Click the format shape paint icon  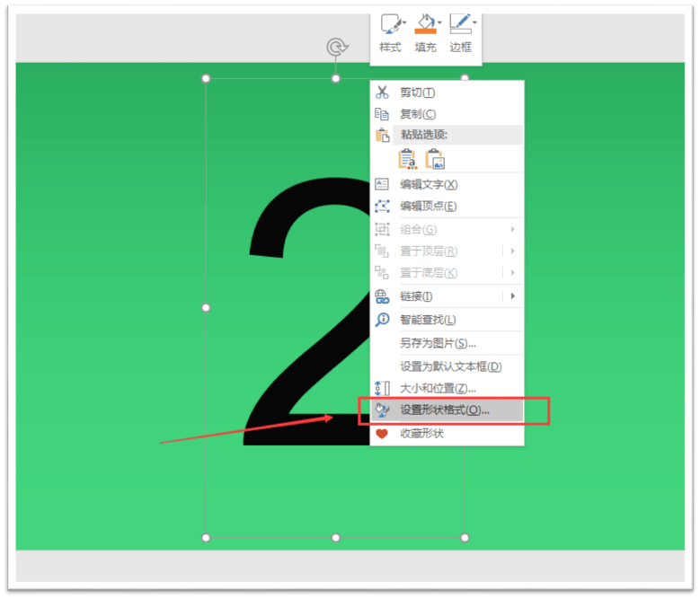point(382,410)
